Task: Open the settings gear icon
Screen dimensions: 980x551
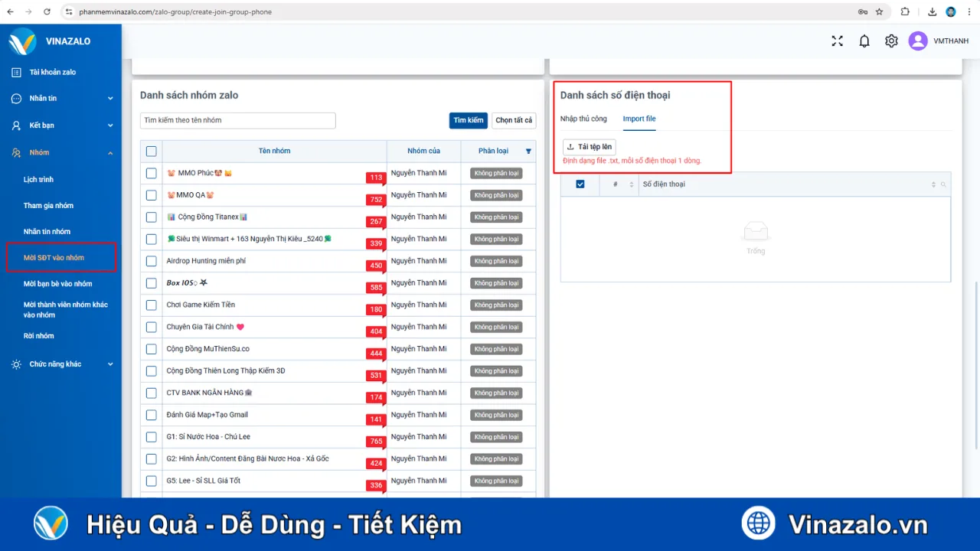Action: [x=891, y=41]
